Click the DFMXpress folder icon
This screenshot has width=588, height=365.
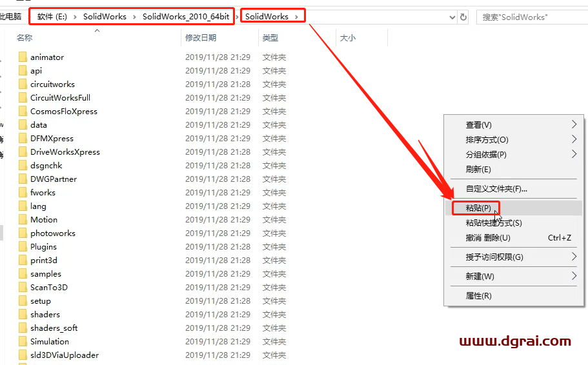pyautogui.click(x=23, y=138)
